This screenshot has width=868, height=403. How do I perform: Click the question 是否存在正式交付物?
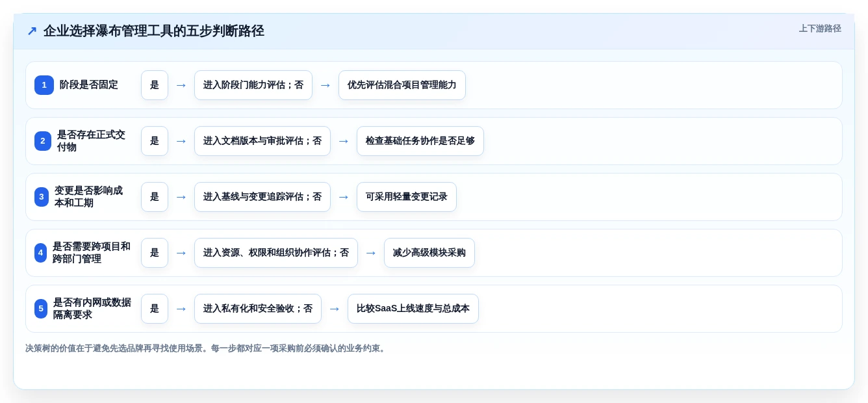click(91, 141)
